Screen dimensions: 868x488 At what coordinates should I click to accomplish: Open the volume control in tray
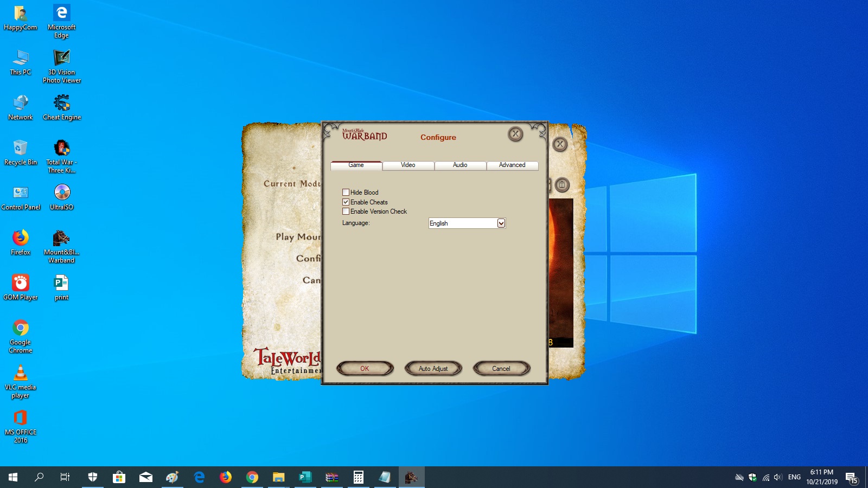tap(778, 477)
